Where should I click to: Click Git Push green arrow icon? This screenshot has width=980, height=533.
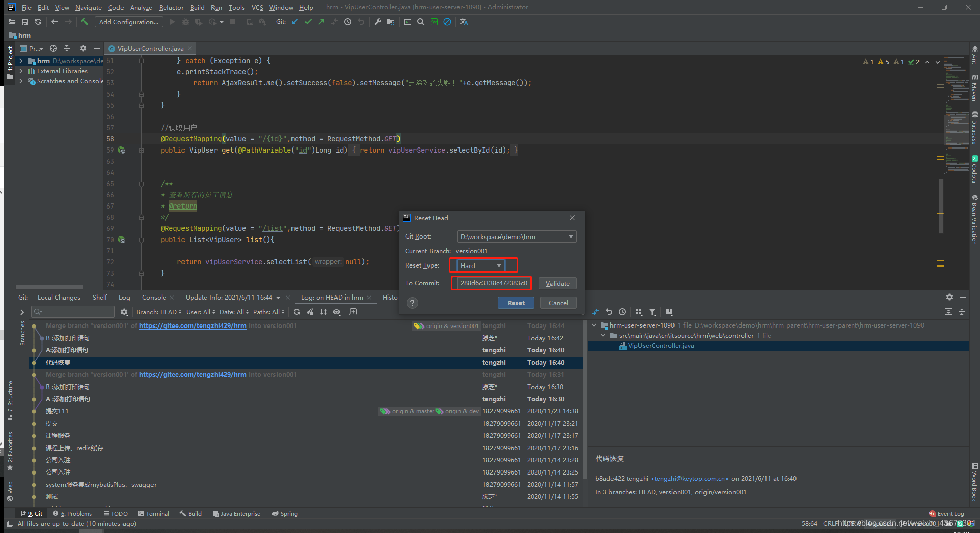click(x=321, y=22)
